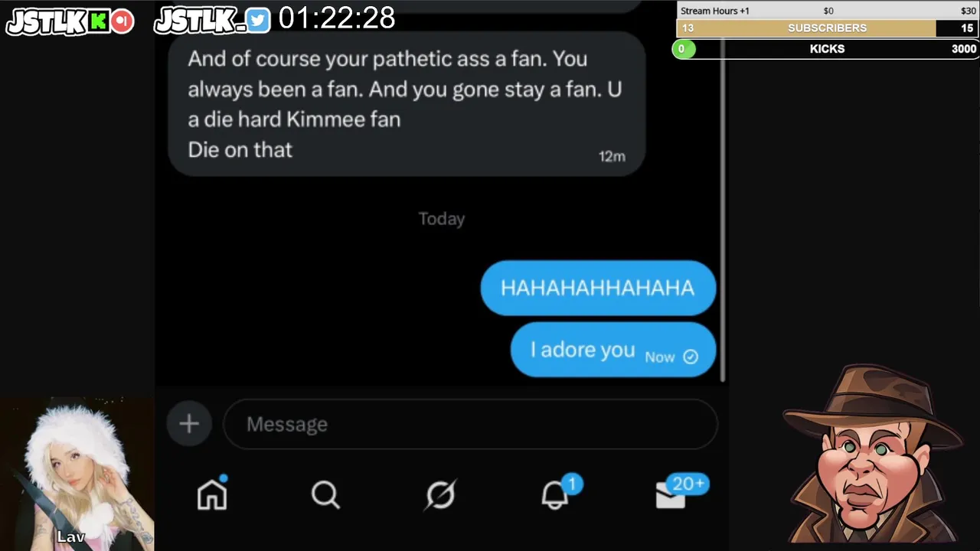
Task: Click the Subscribers progress bar
Action: pos(827,28)
